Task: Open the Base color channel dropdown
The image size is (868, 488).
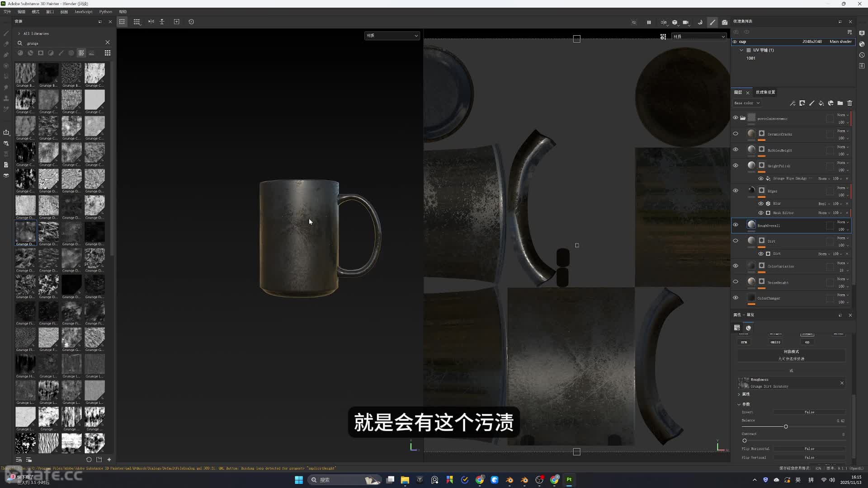Action: click(747, 103)
